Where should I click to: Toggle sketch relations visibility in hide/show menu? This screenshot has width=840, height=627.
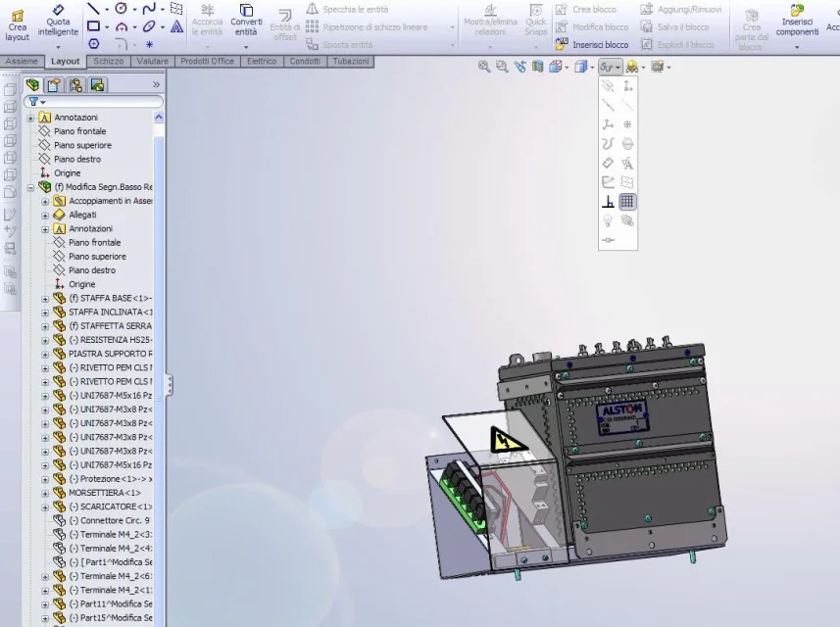(x=608, y=202)
